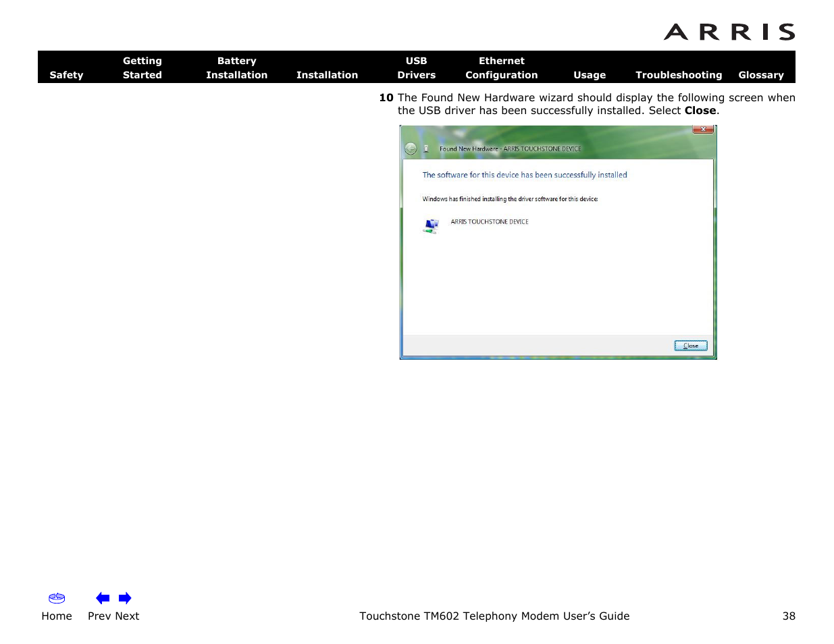The image size is (834, 644).
Task: Click 'ARRIS TOUCHSTONE DEVICE' device name text
Action: coord(490,221)
